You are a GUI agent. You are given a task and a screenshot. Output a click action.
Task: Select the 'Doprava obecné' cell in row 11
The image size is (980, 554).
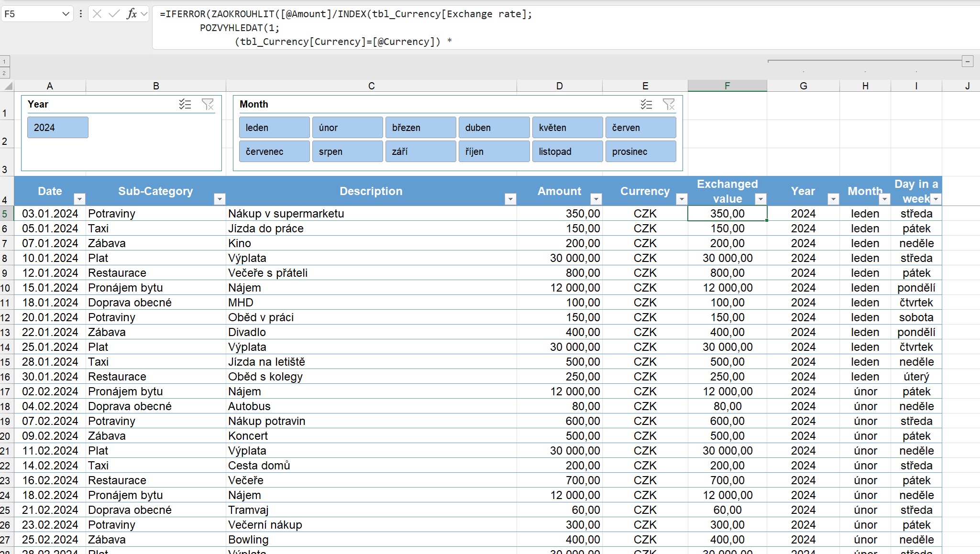tap(156, 303)
